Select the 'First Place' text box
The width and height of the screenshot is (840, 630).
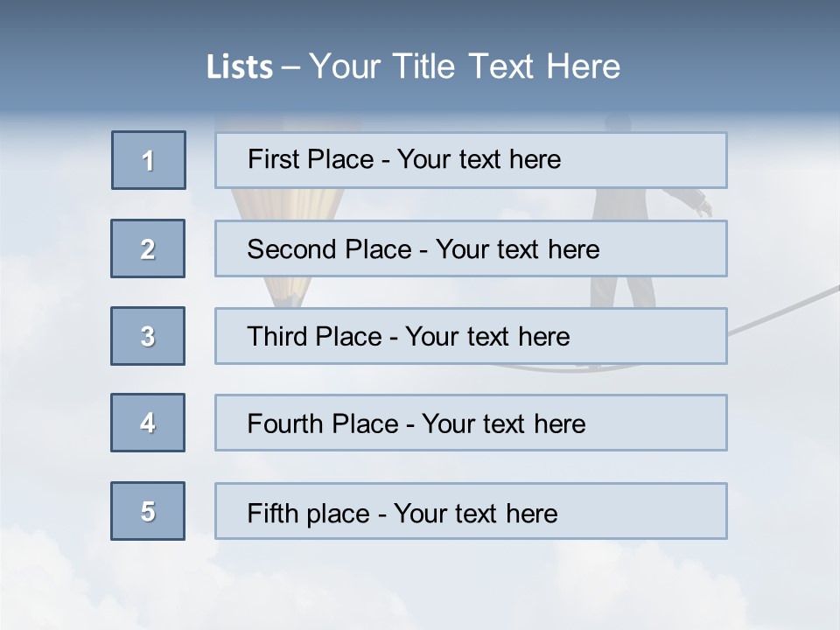coord(471,160)
